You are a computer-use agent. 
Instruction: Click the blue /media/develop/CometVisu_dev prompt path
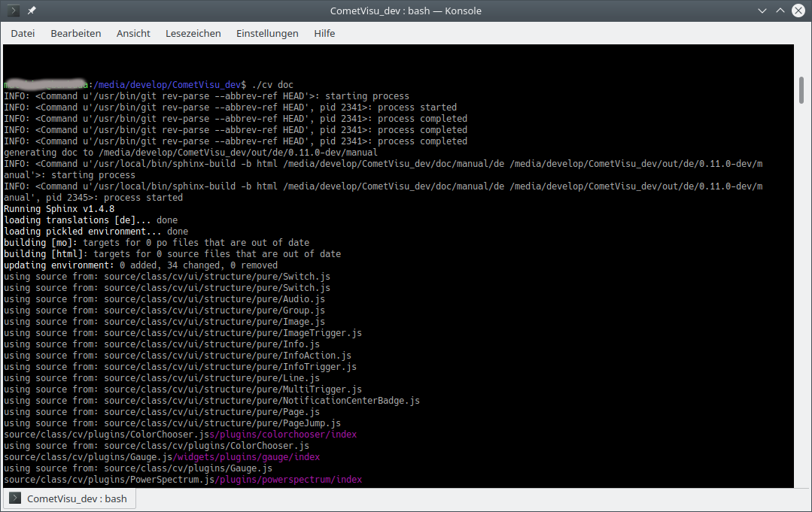click(167, 85)
